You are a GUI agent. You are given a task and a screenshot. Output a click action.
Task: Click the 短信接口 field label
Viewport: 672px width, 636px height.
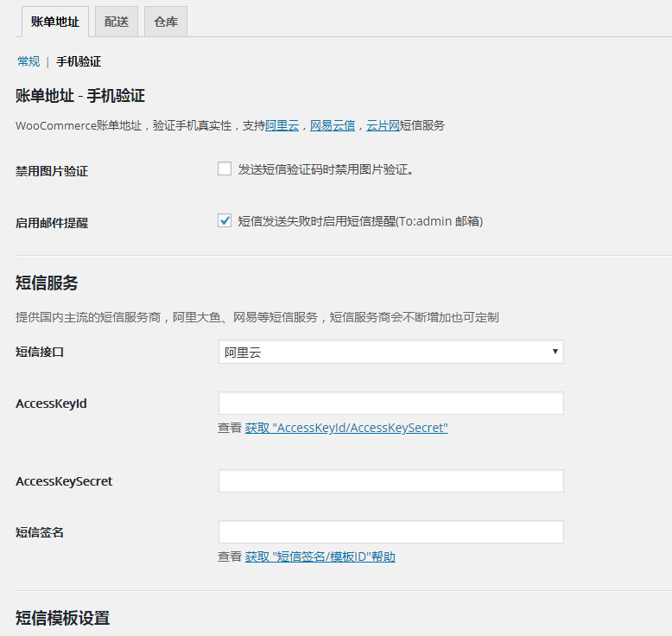point(40,352)
